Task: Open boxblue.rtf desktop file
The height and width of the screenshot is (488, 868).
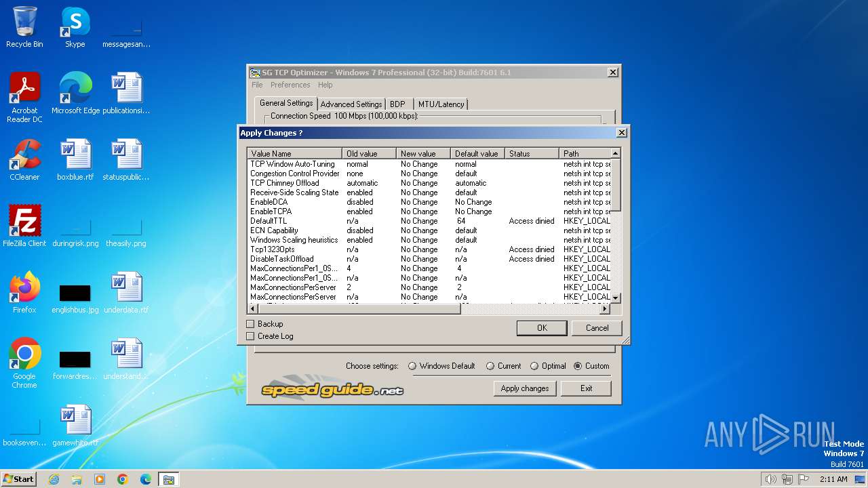Action: point(75,160)
